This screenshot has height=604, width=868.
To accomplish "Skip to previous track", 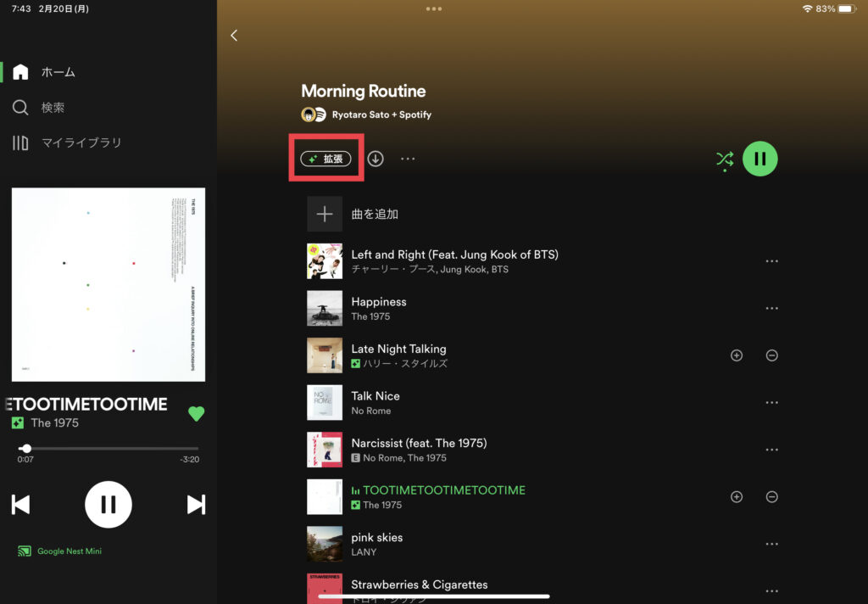I will 21,505.
